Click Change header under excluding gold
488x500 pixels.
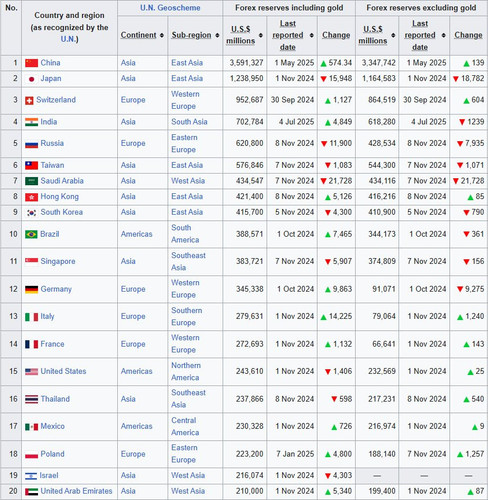pyautogui.click(x=468, y=35)
